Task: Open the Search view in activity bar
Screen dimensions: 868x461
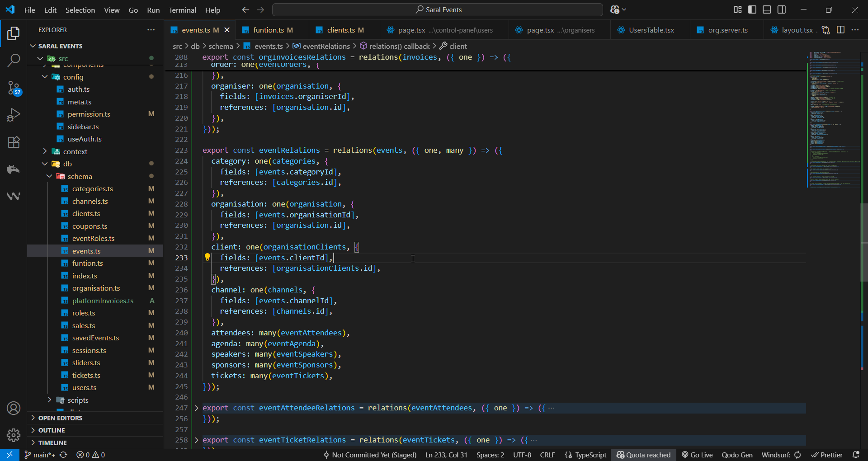Action: coord(14,61)
